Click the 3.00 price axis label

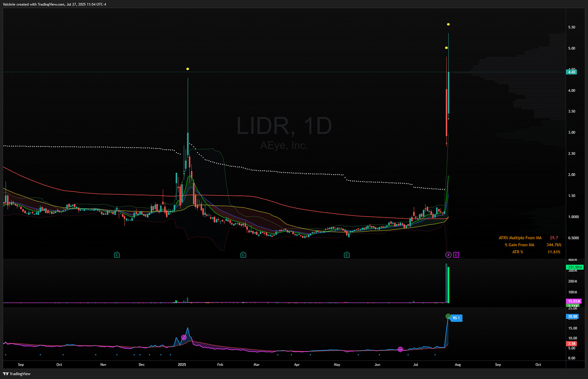[571, 132]
